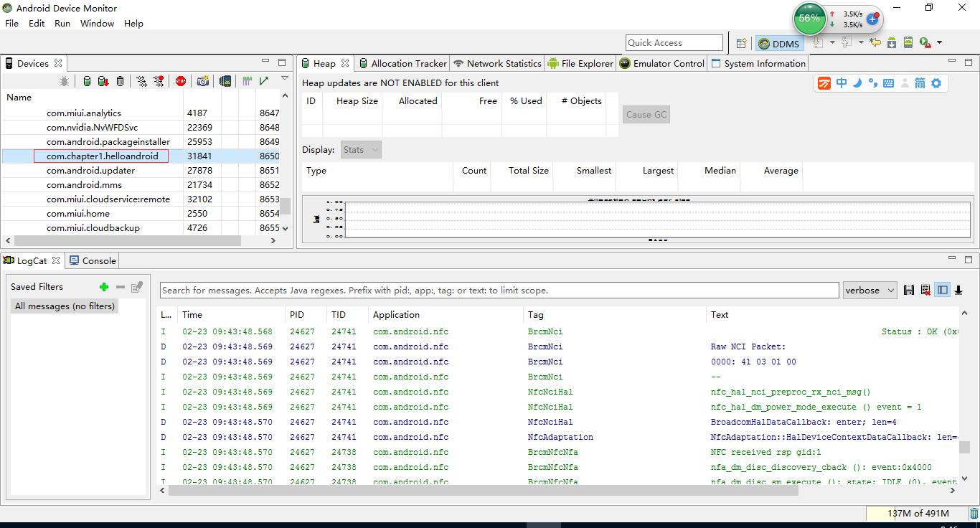The height and width of the screenshot is (528, 980).
Task: Switch to the File Explorer tab
Action: [580, 63]
